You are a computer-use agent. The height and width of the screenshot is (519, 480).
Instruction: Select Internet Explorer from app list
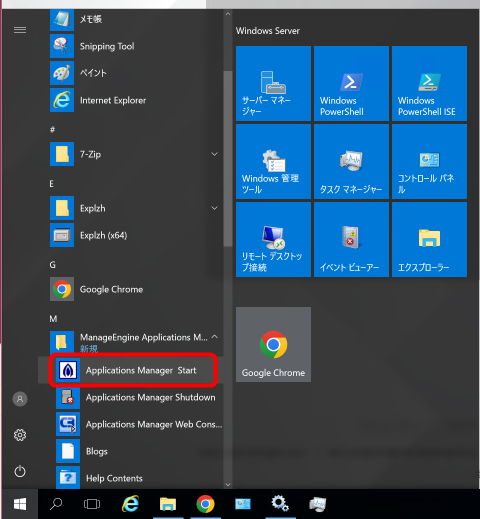(136, 100)
